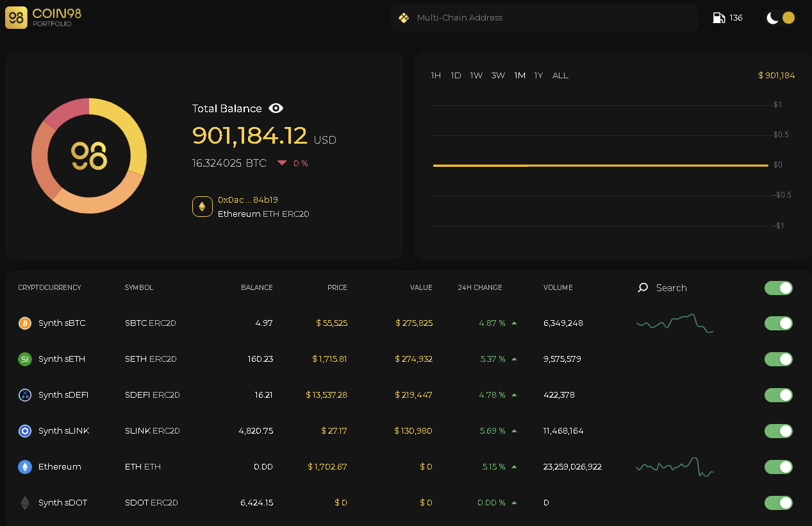Click the Synth sBTC coin icon
The image size is (812, 526).
pos(25,323)
